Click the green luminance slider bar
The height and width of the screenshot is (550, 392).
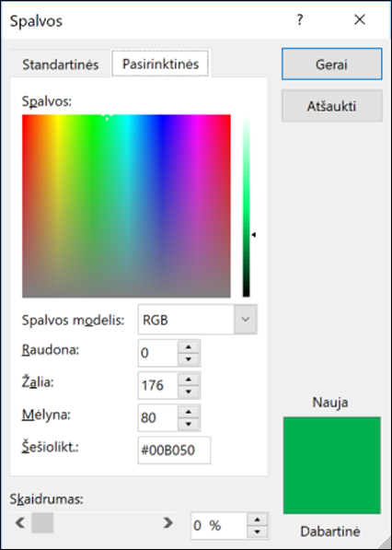247,207
